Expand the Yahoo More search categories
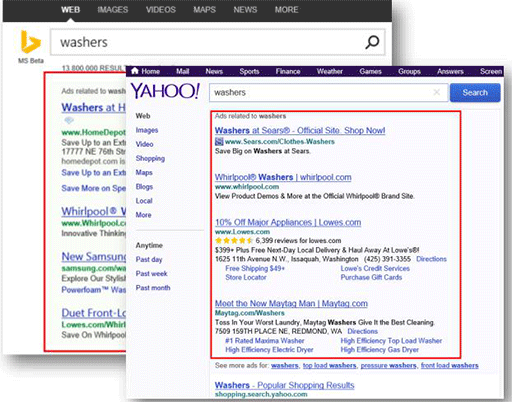512x402 pixels. coord(143,215)
